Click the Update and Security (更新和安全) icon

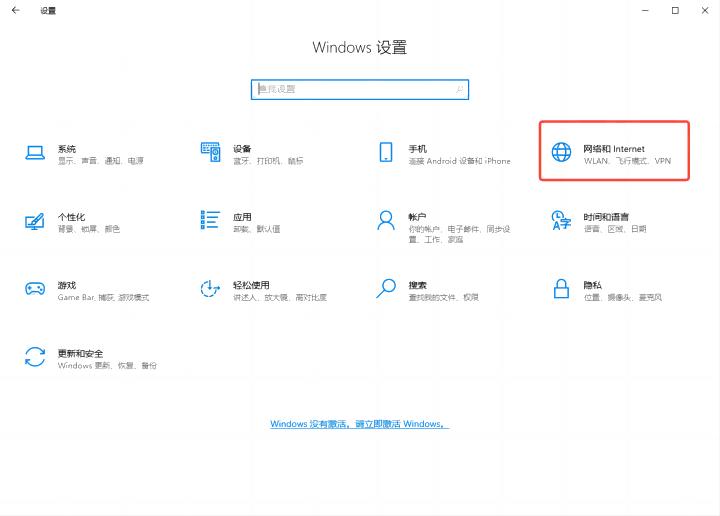(35, 357)
